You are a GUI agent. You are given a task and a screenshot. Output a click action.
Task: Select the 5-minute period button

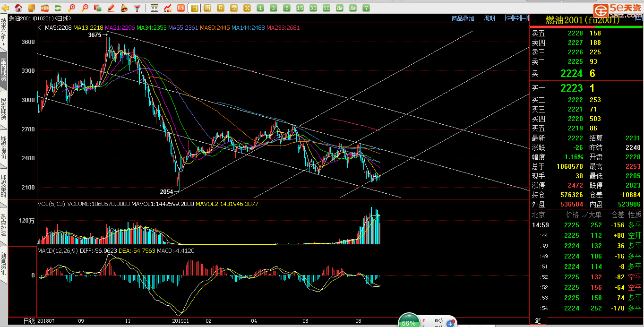click(287, 8)
